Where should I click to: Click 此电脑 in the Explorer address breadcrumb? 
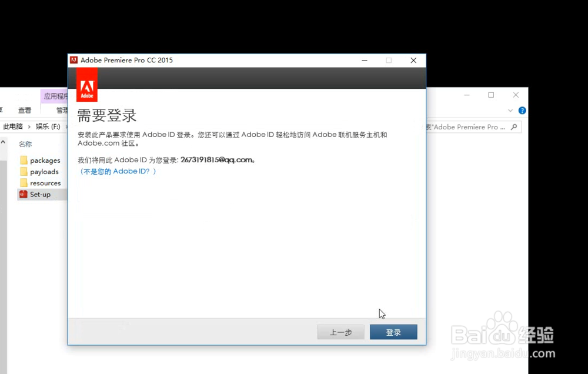click(13, 126)
